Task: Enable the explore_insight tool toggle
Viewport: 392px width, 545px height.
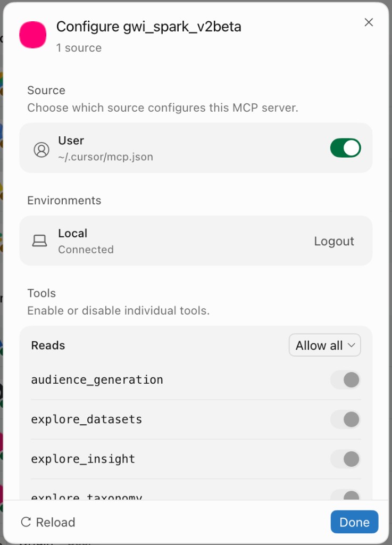Action: (346, 459)
